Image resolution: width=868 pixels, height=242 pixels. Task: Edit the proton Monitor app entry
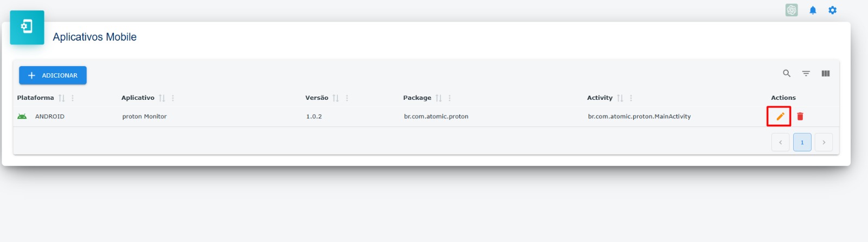[780, 116]
